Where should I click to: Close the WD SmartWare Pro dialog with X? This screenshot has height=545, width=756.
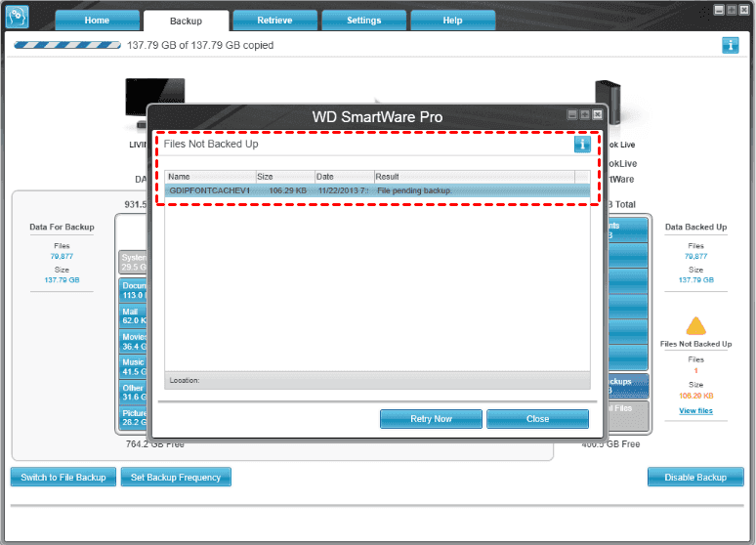point(598,115)
